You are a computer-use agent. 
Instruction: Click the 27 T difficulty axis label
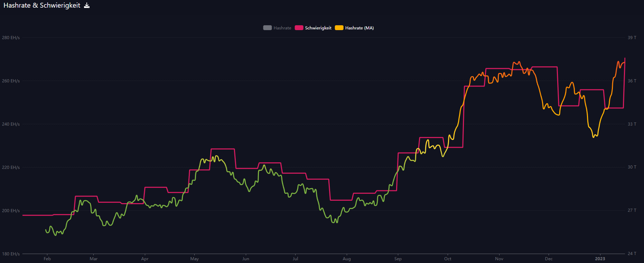point(632,210)
